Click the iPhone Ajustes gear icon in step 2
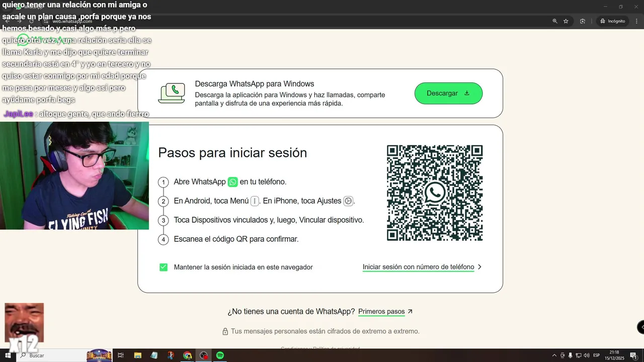Image resolution: width=644 pixels, height=362 pixels. pyautogui.click(x=348, y=201)
